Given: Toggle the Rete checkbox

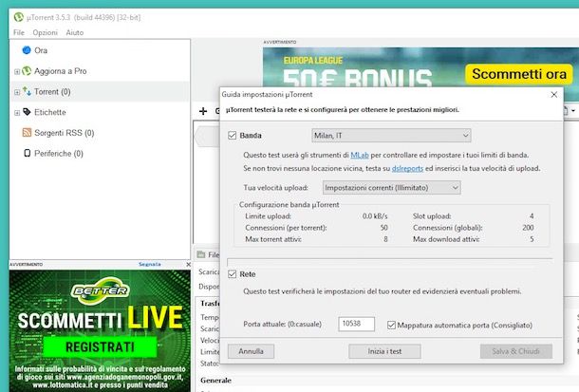Looking at the screenshot, I should [232, 274].
